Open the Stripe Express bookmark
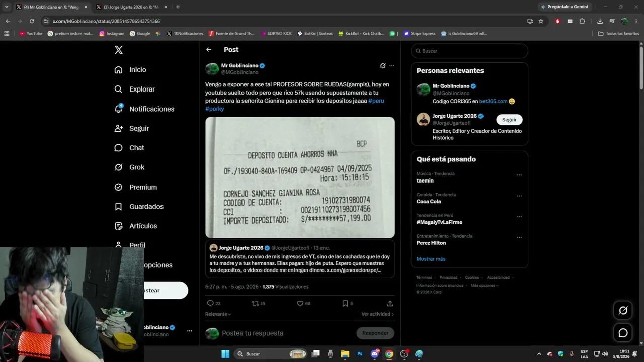 tap(420, 34)
